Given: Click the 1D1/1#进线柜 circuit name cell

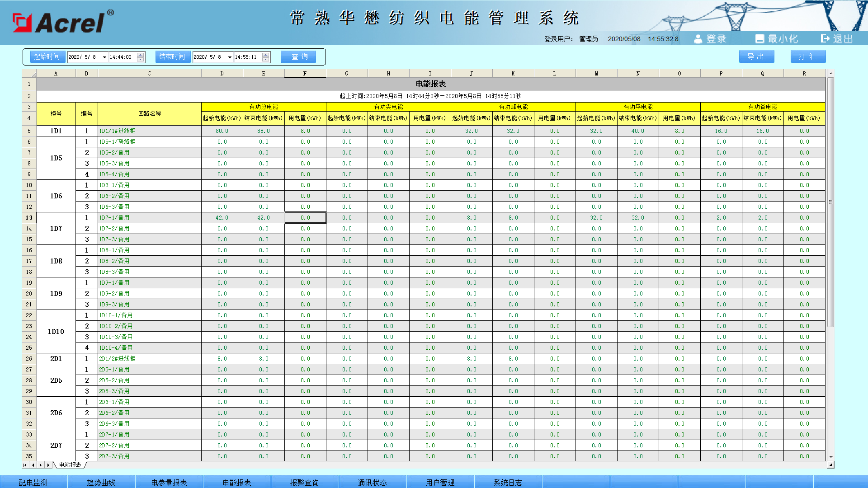Looking at the screenshot, I should (x=150, y=131).
